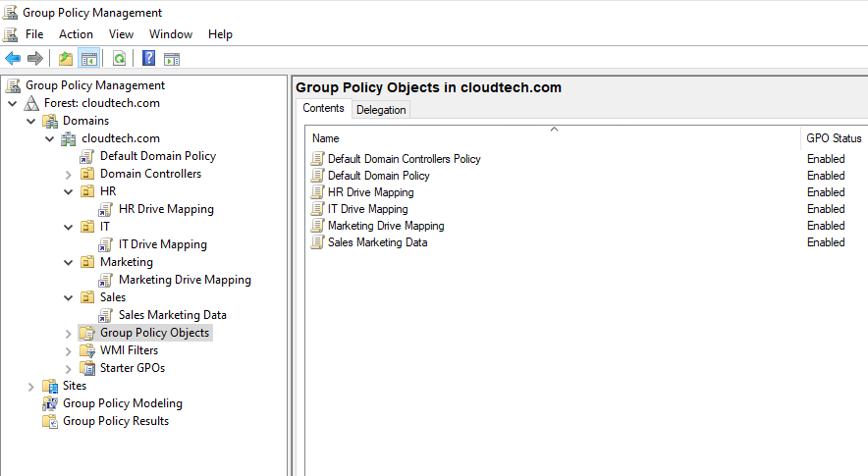Click the Forward arrow toolbar button

35,59
